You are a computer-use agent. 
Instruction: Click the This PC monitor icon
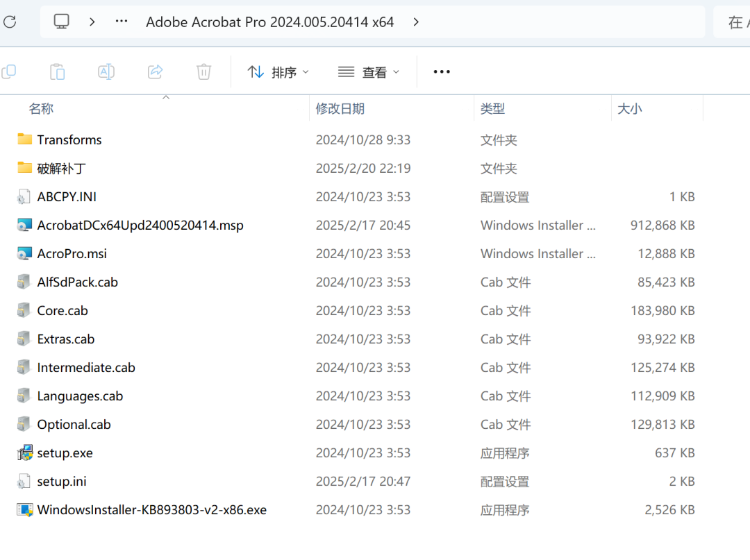(x=61, y=22)
